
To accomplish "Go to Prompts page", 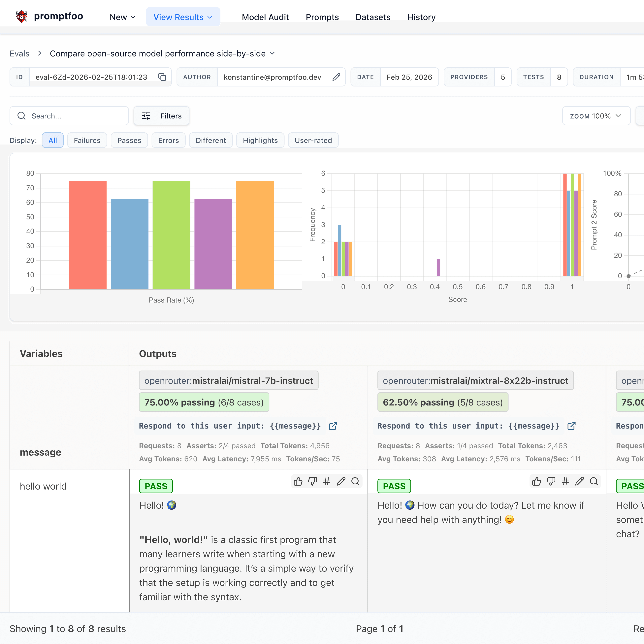I will coord(322,17).
